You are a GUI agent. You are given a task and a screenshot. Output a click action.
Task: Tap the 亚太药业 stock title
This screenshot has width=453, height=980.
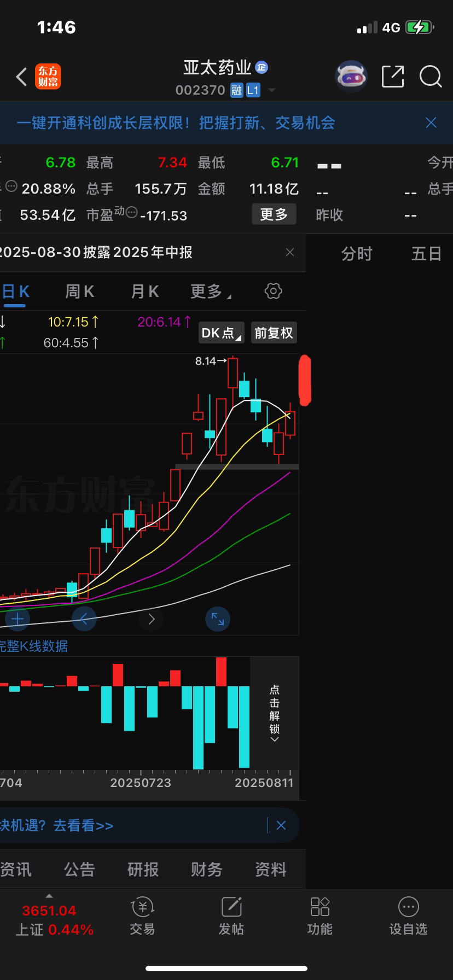point(217,67)
